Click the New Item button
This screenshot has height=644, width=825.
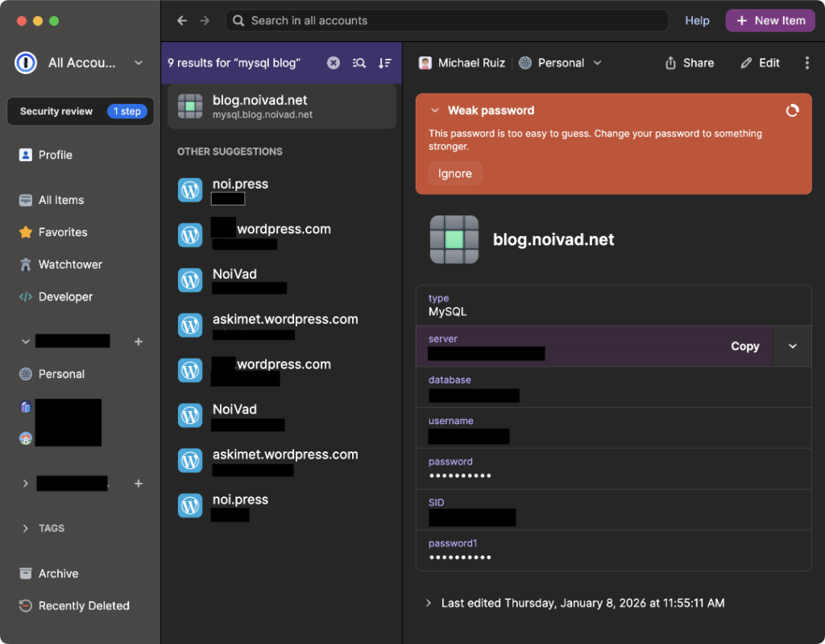pyautogui.click(x=770, y=21)
